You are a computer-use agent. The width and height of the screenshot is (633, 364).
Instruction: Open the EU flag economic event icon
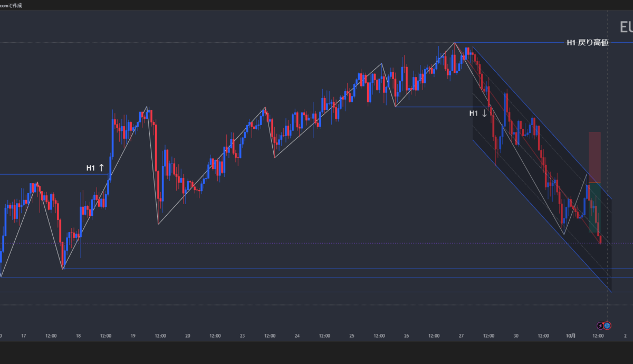pos(607,325)
